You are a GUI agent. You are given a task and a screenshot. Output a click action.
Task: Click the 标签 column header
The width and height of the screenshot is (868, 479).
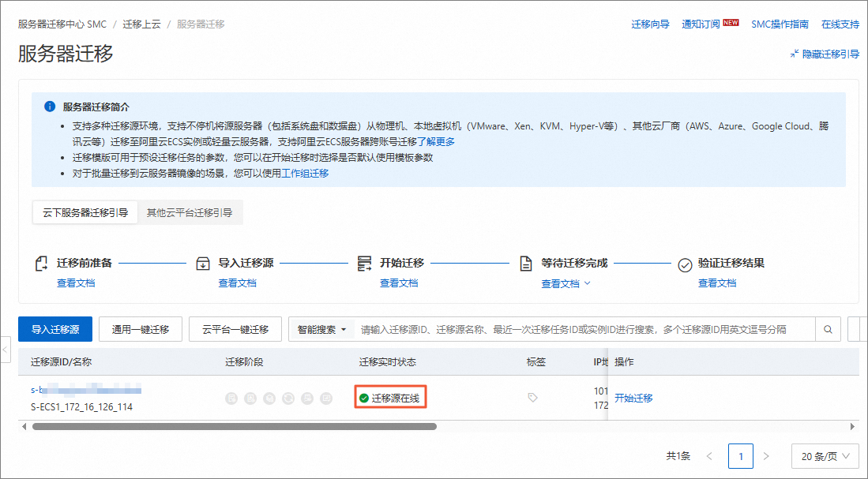pyautogui.click(x=535, y=361)
